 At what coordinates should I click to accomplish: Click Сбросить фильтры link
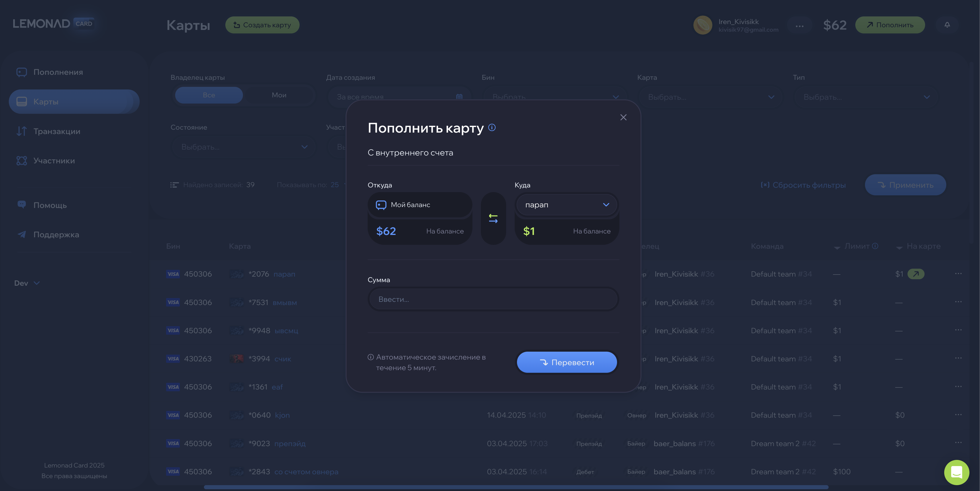click(x=803, y=185)
